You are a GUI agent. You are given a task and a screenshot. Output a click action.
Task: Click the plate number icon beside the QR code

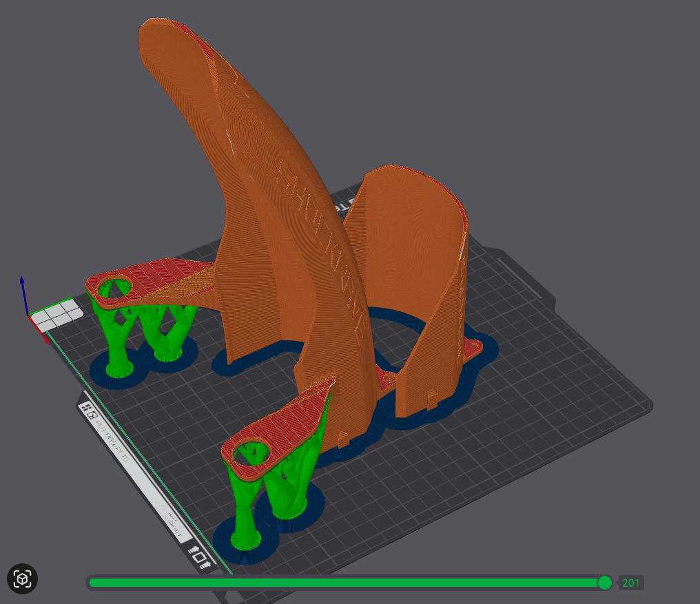[92, 415]
